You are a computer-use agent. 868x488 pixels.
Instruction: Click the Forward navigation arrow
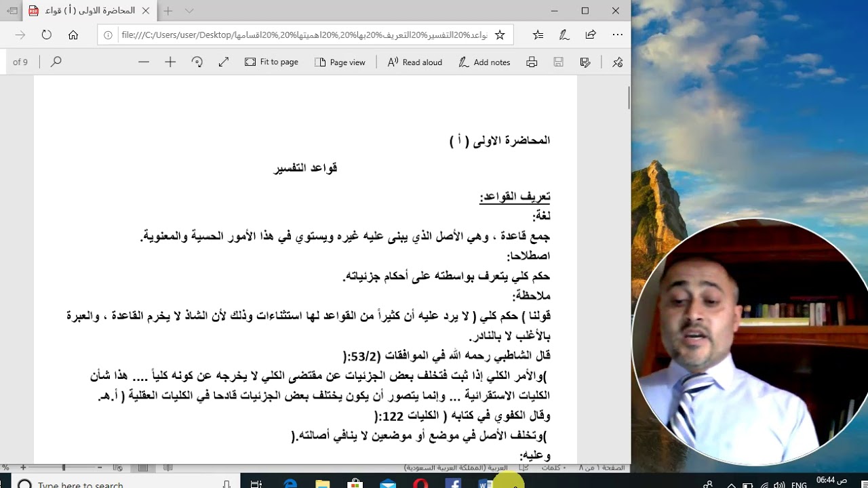coord(20,35)
